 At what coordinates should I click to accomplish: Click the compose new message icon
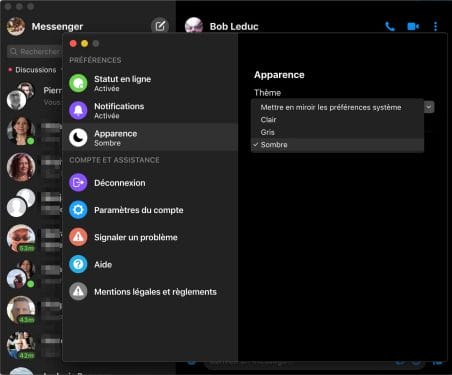[x=160, y=26]
